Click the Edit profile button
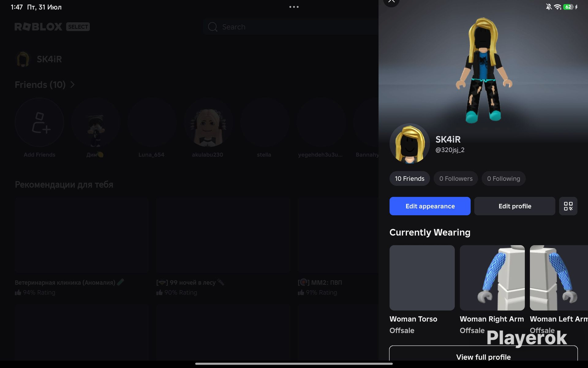The height and width of the screenshot is (368, 588). point(514,206)
